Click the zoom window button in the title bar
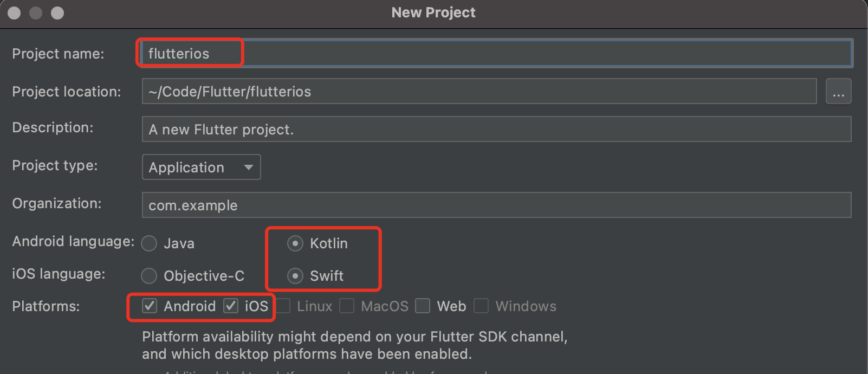The height and width of the screenshot is (374, 868). pyautogui.click(x=57, y=13)
